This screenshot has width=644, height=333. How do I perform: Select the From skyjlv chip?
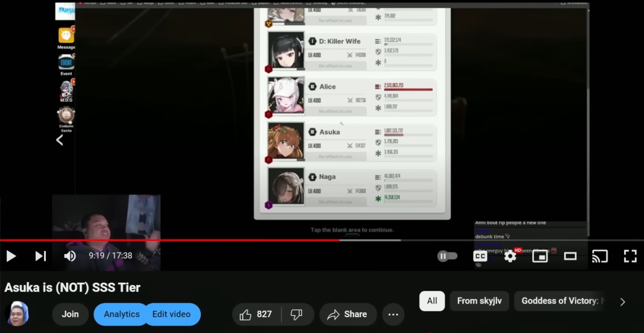click(480, 301)
